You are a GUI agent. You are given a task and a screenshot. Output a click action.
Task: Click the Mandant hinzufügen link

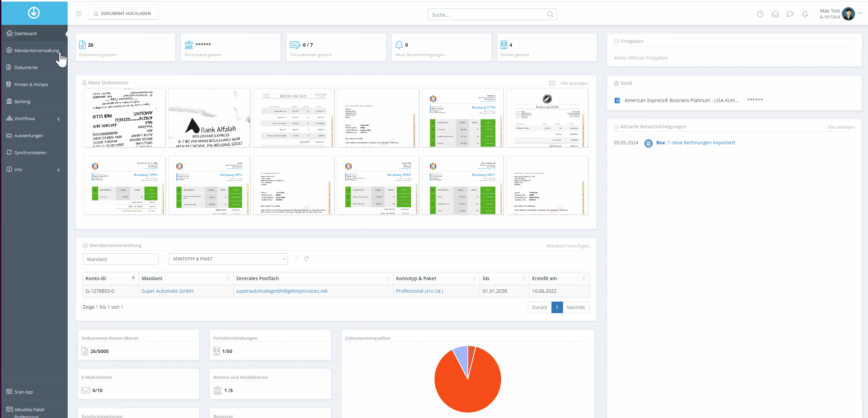568,246
